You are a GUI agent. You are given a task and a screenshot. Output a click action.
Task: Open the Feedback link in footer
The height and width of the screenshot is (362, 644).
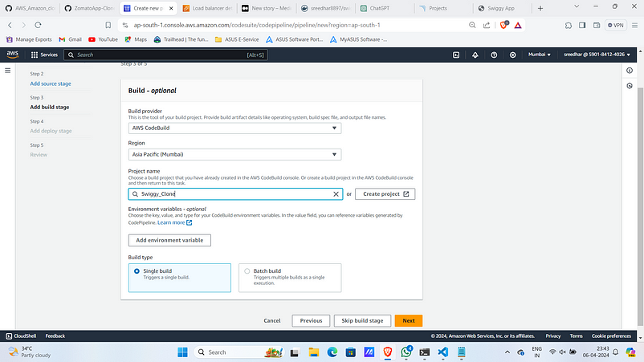pos(55,336)
